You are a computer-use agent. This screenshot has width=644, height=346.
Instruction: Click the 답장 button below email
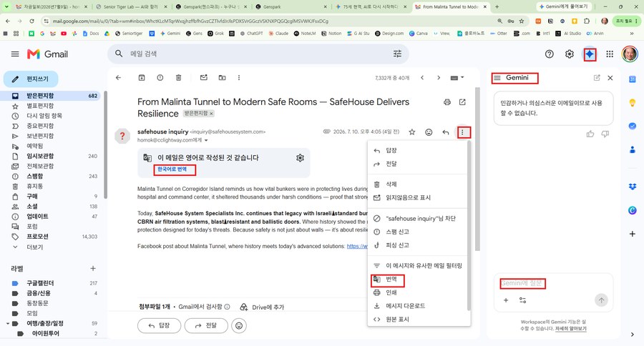point(159,325)
